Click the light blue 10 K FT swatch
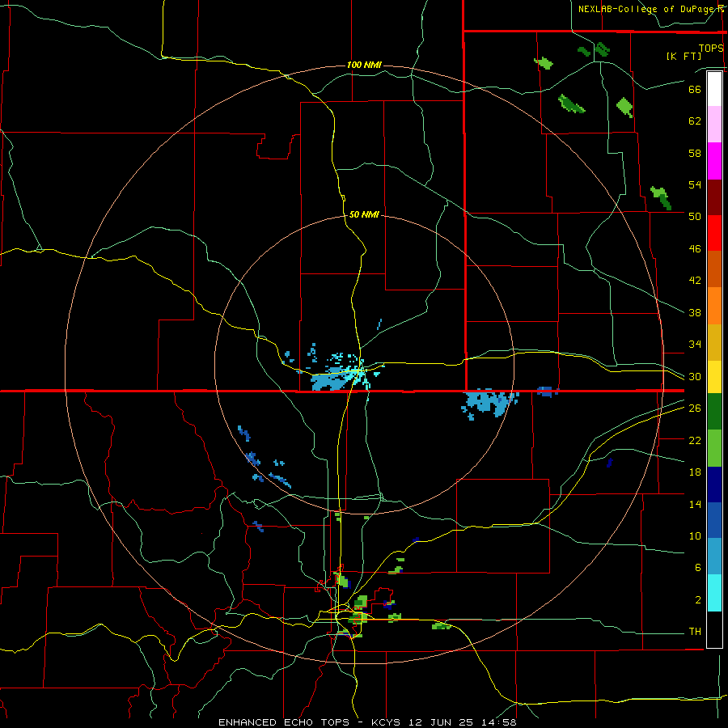This screenshot has height=728, width=728. click(714, 556)
